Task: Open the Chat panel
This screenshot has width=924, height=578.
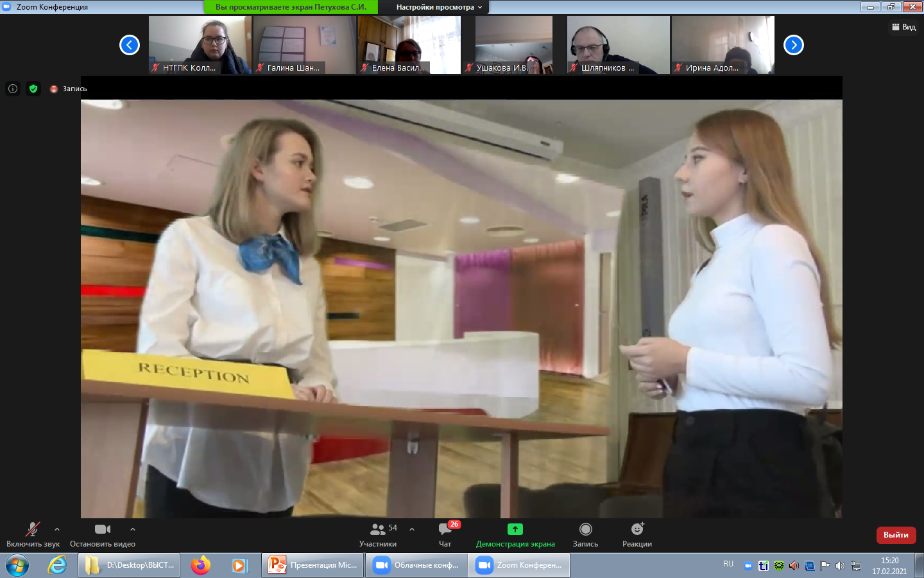Action: [445, 534]
